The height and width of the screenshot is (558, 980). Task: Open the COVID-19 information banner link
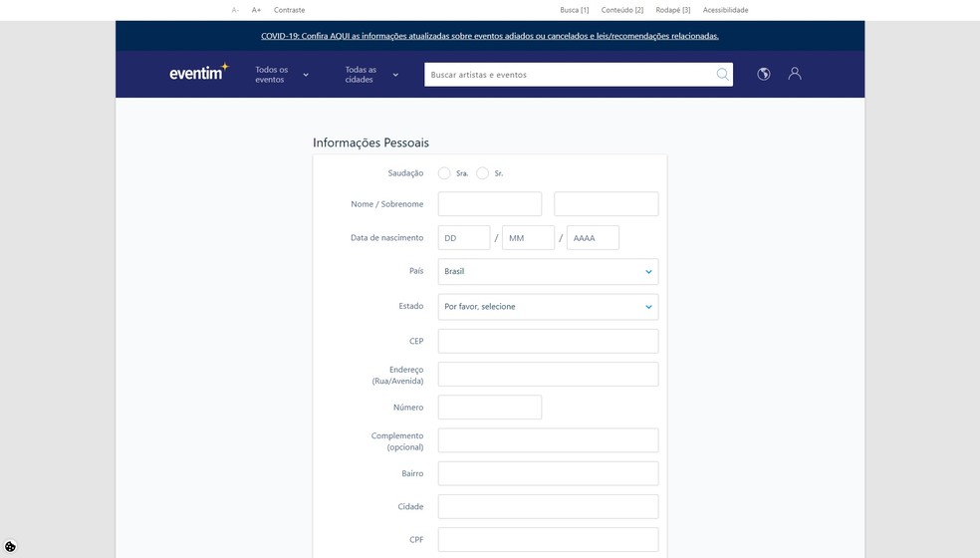[489, 36]
